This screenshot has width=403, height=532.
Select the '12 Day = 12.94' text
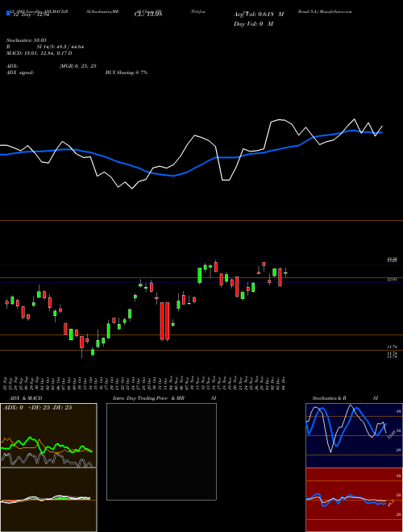pyautogui.click(x=30, y=15)
